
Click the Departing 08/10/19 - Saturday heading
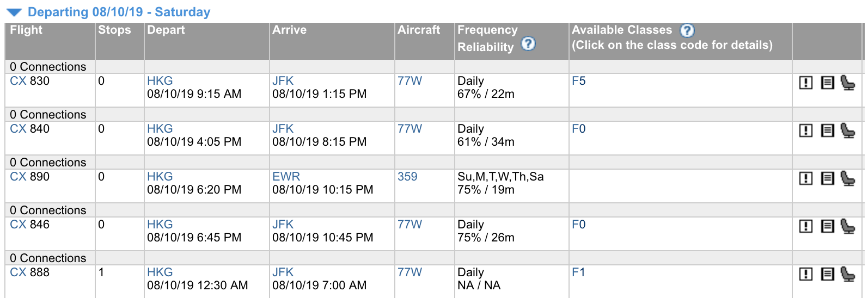[119, 12]
